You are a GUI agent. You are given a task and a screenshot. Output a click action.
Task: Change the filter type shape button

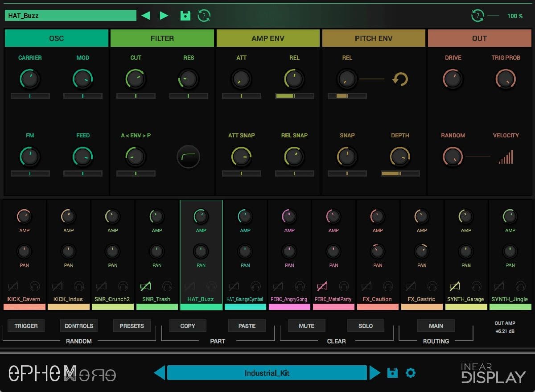click(189, 157)
